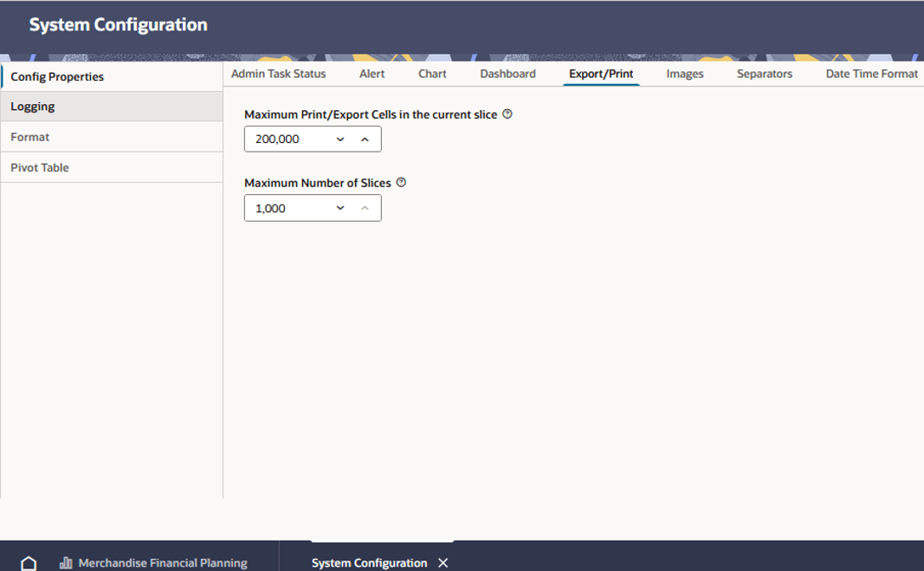
Task: Select Format in the sidebar
Action: click(112, 137)
